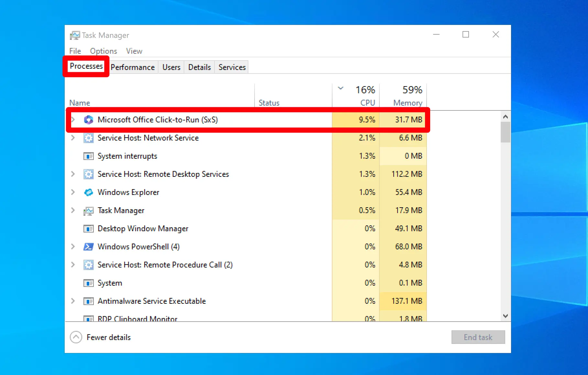Click the 112.2 MB memory value

pyautogui.click(x=407, y=174)
